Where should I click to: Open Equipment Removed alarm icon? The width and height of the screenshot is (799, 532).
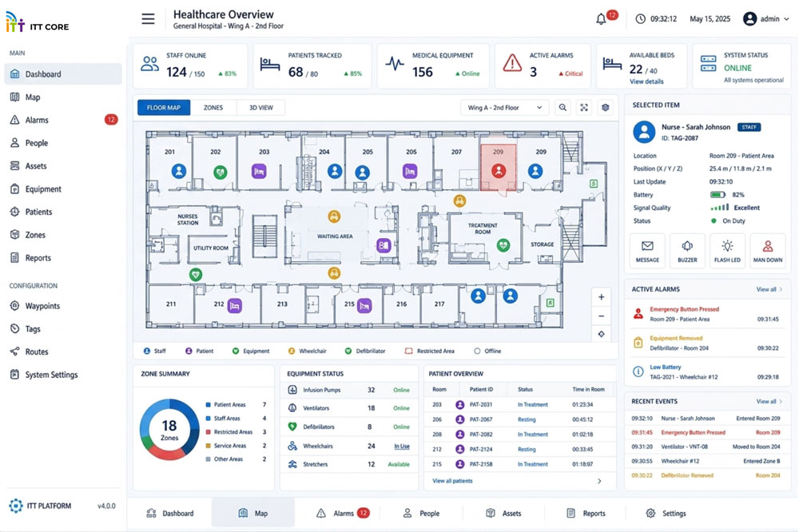(638, 343)
